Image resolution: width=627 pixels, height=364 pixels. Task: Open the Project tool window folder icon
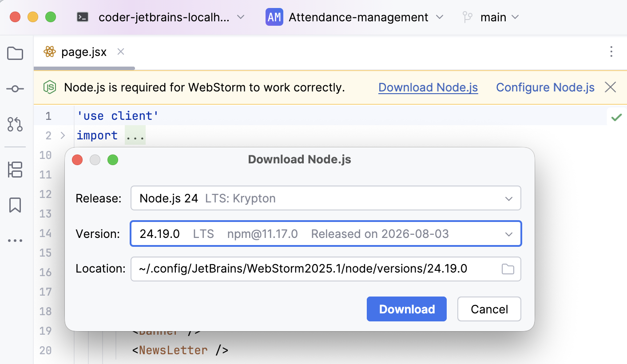[x=15, y=53]
